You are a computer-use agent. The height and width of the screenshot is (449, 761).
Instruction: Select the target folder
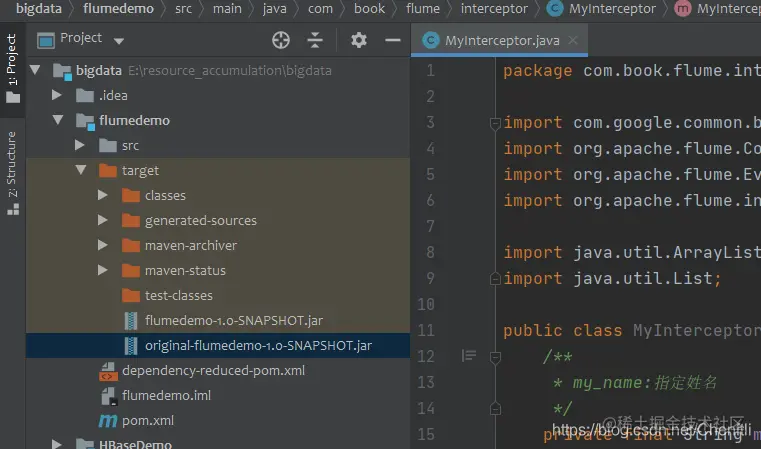click(140, 171)
